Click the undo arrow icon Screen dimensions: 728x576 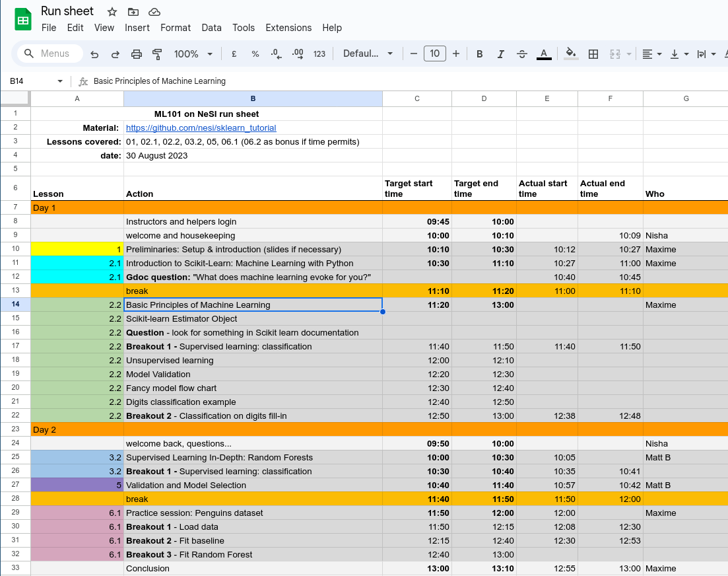[x=94, y=54]
